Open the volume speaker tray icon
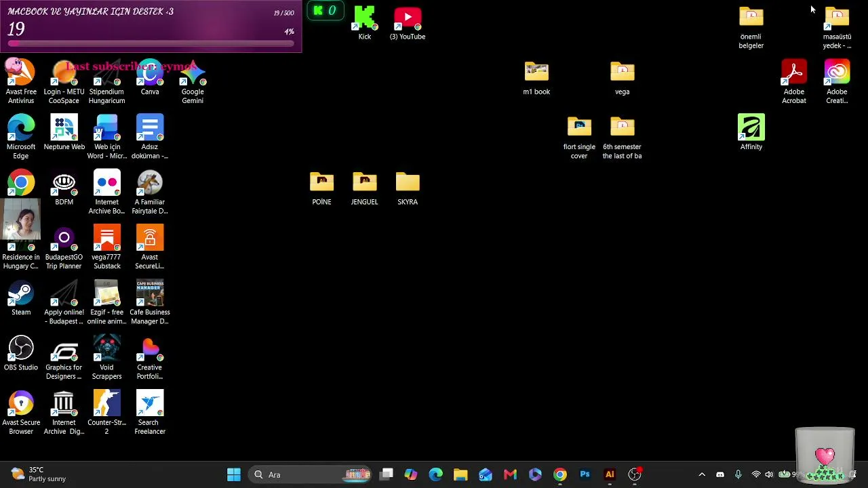 point(769,474)
